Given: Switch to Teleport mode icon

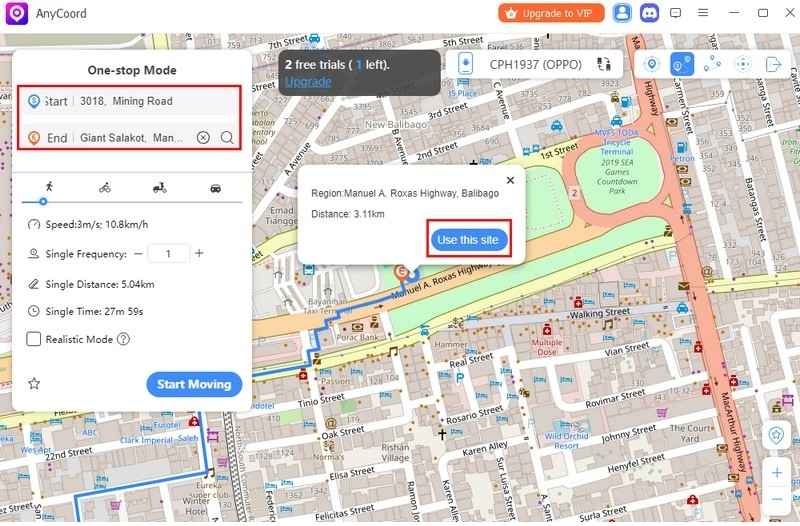Looking at the screenshot, I should point(652,64).
